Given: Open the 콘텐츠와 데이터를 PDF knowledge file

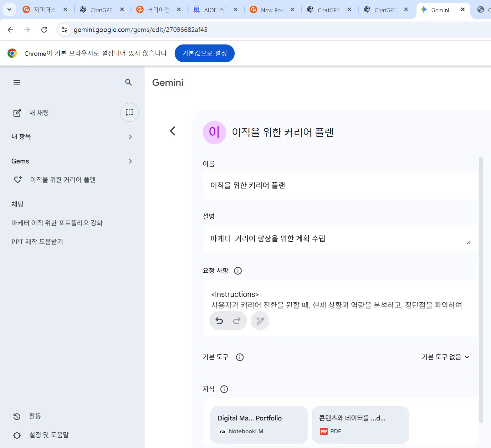Looking at the screenshot, I should pyautogui.click(x=360, y=425).
